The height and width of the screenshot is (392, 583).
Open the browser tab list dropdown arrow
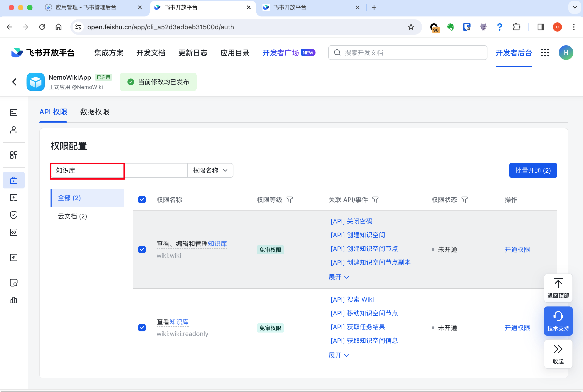click(575, 7)
